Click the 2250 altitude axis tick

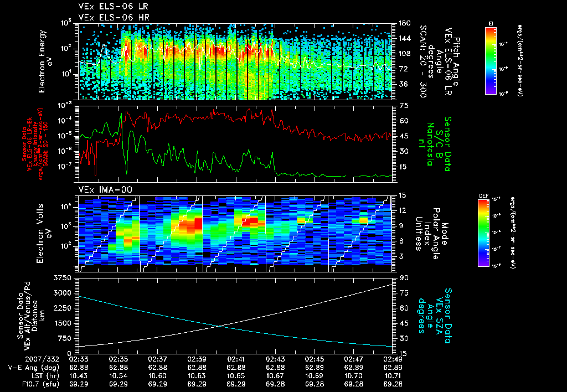62,308
